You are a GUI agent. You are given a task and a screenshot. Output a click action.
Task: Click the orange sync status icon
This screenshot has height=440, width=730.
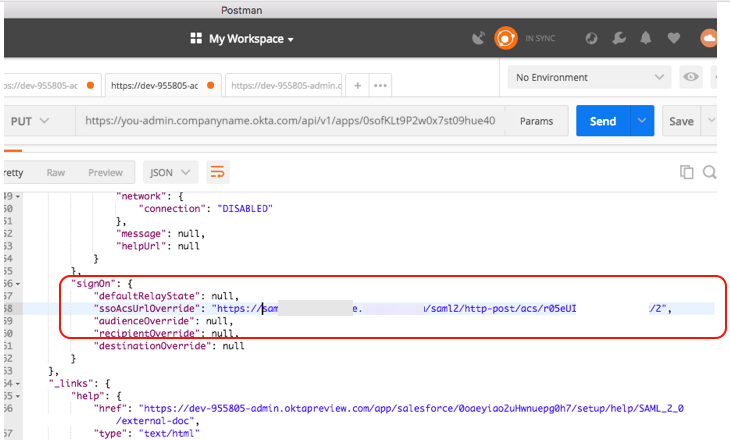(506, 38)
